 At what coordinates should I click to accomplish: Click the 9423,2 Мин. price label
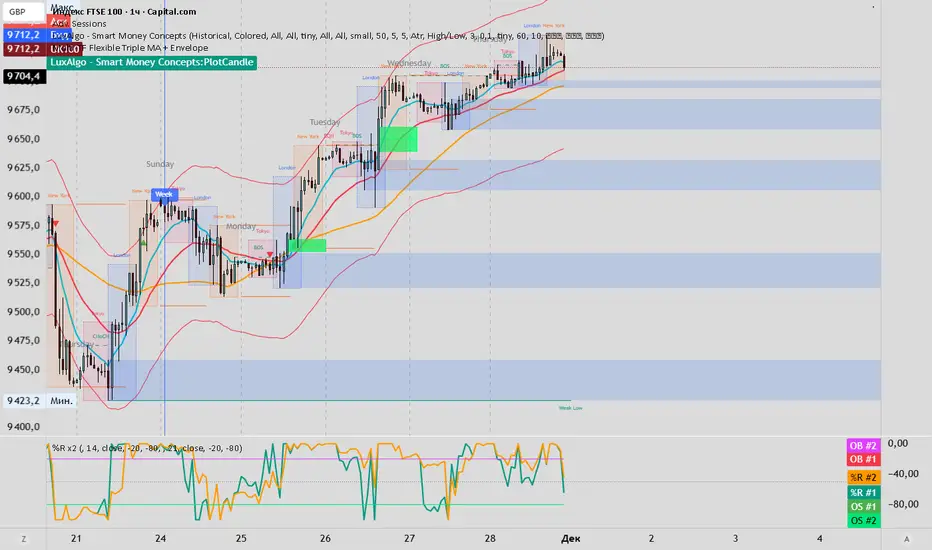40,401
